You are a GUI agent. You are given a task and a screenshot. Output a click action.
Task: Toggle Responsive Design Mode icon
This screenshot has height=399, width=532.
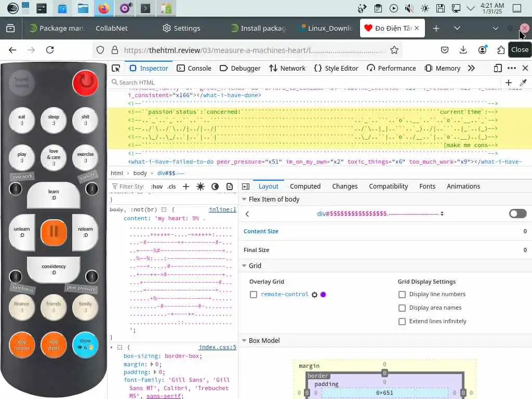pyautogui.click(x=497, y=68)
